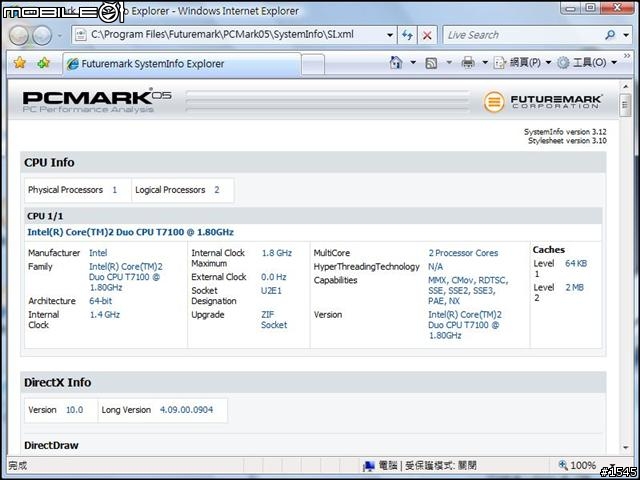Click the Refresh page icon

pos(407,35)
